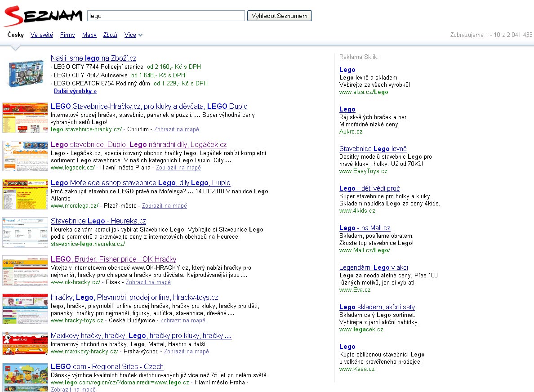
Task: Open the 'Lego' ad for Aukro.cz
Action: coord(347,109)
